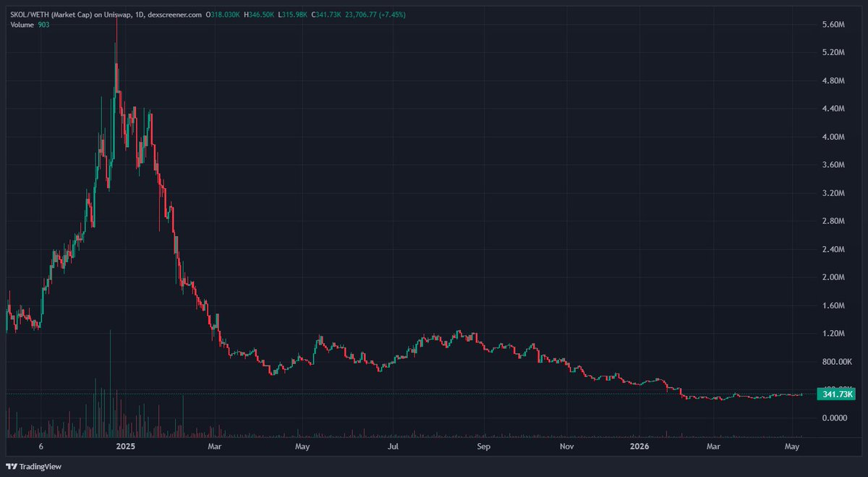Click the high value H346.50K
Viewport: 868px width, 477px height.
point(258,14)
